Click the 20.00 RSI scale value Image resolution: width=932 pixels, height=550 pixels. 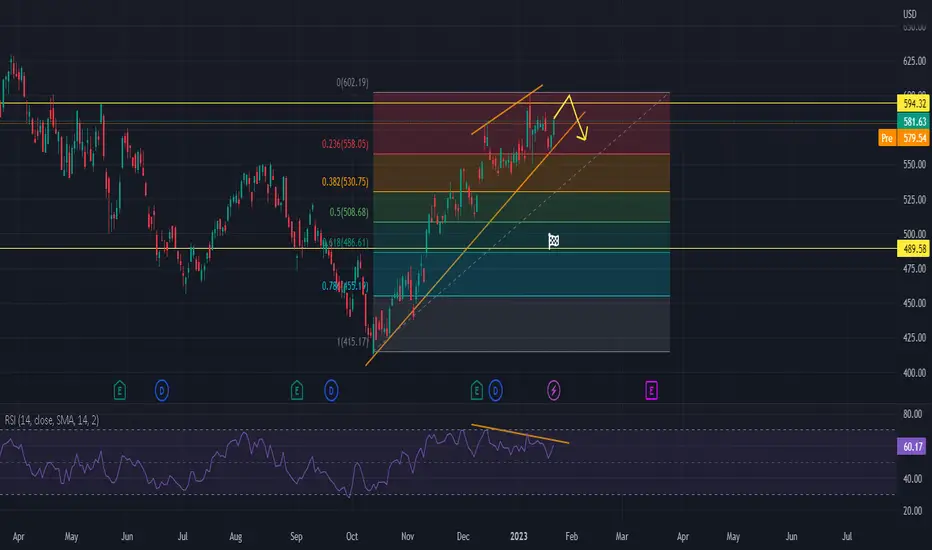912,510
